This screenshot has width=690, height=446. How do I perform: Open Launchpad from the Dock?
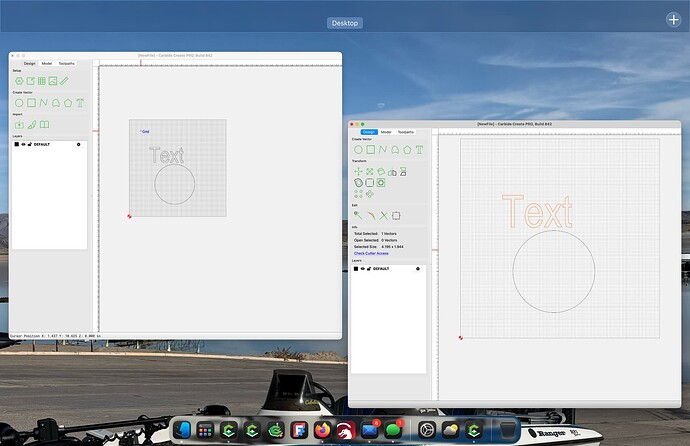point(205,430)
